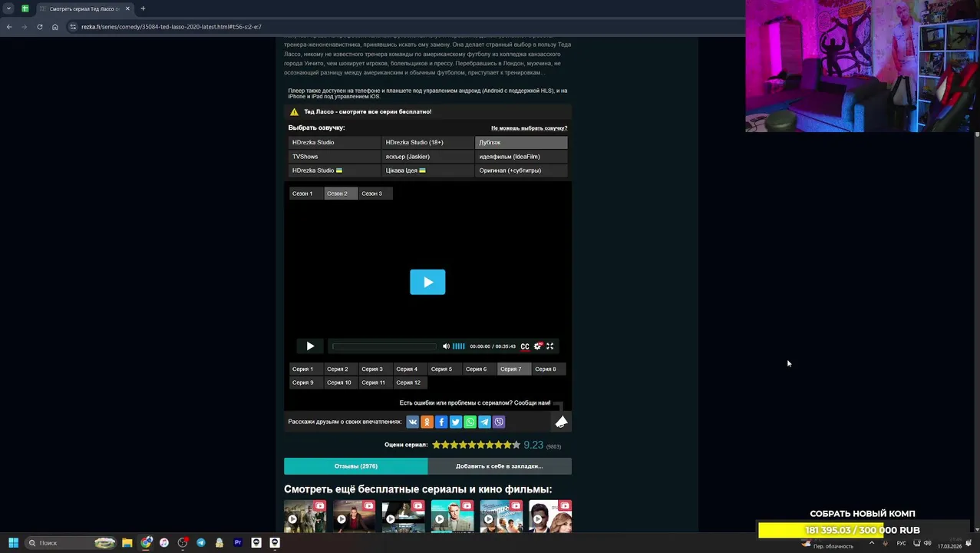This screenshot has height=553, width=980.
Task: Share via WhatsApp
Action: 470,422
